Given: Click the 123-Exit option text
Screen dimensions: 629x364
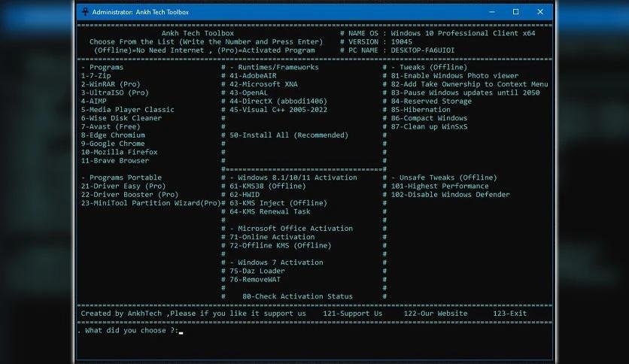Looking at the screenshot, I should pyautogui.click(x=509, y=314).
